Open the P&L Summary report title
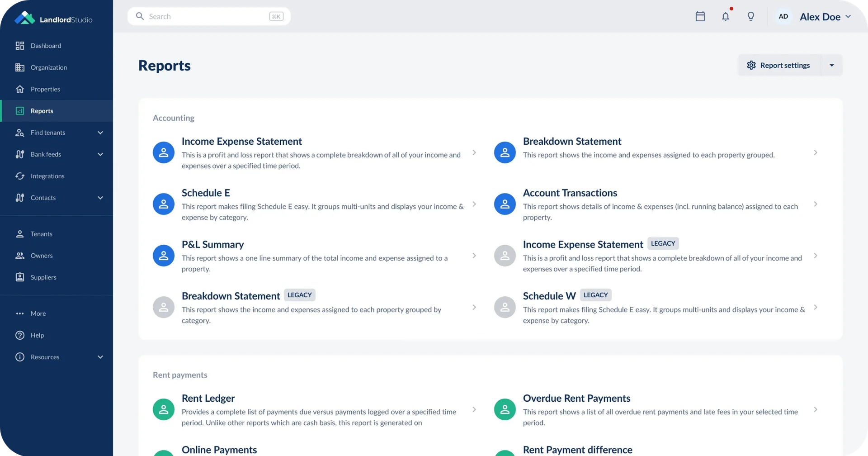Screen dimensions: 868x456 click(212, 244)
